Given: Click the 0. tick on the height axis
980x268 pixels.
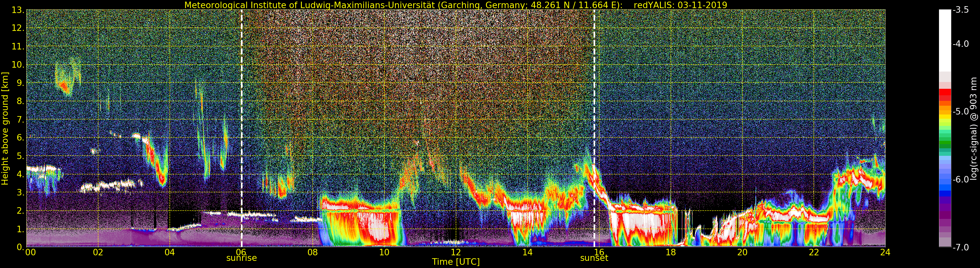Looking at the screenshot, I should (x=21, y=247).
